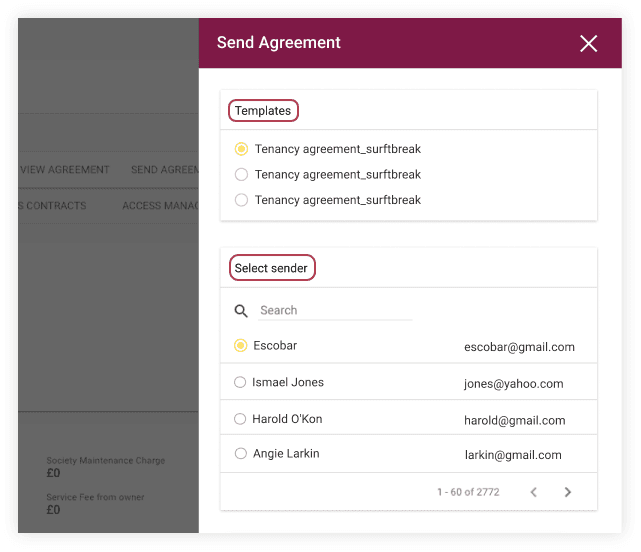
Task: Click escobar@gmail.com email address
Action: [x=519, y=347]
